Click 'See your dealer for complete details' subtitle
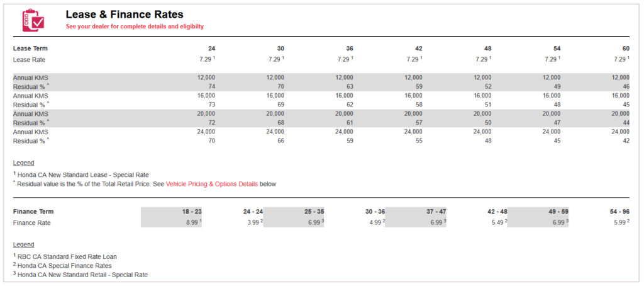Screen dimensions: 644x286 click(135, 26)
